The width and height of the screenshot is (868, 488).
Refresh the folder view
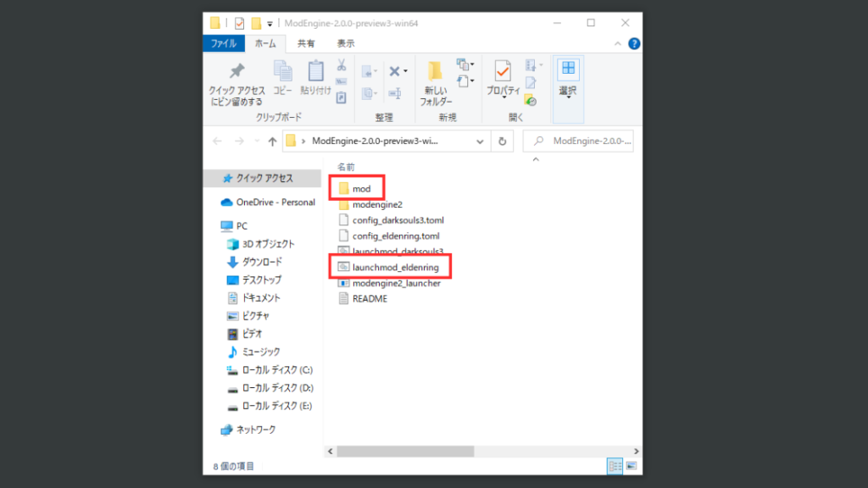point(502,141)
